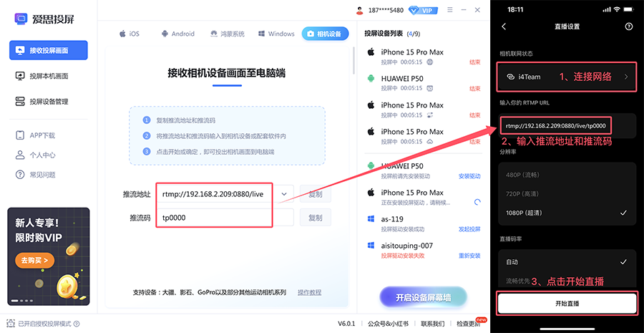Select 480P (流畅) resolution

coord(567,175)
